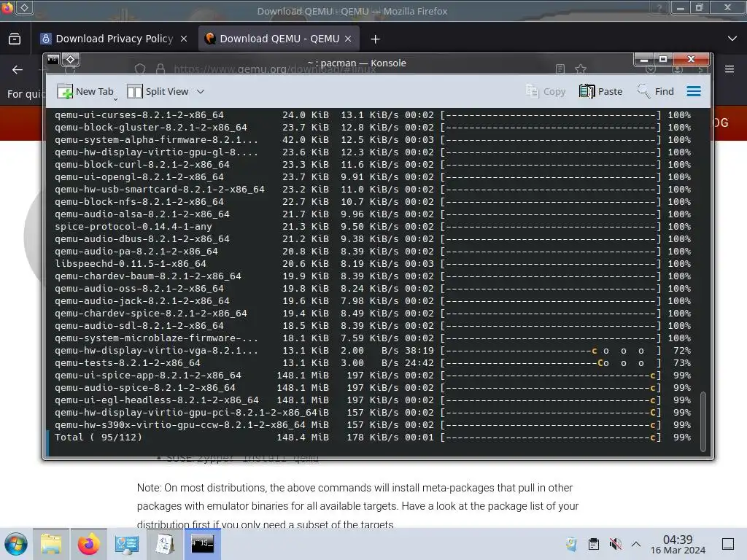Click the qemu-block-nfs-8.2.1-2-x86_64 line
This screenshot has width=747, height=560.
pos(372,202)
